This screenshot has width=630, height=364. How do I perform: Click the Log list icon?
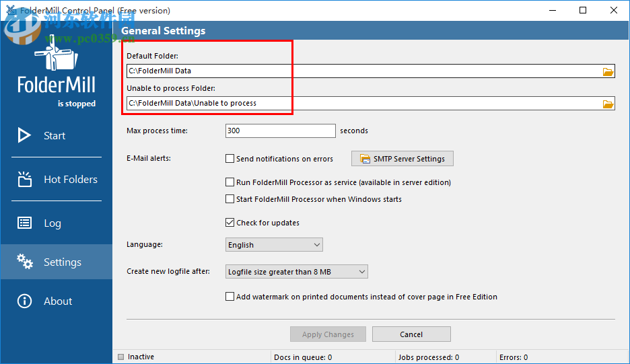[x=25, y=223]
